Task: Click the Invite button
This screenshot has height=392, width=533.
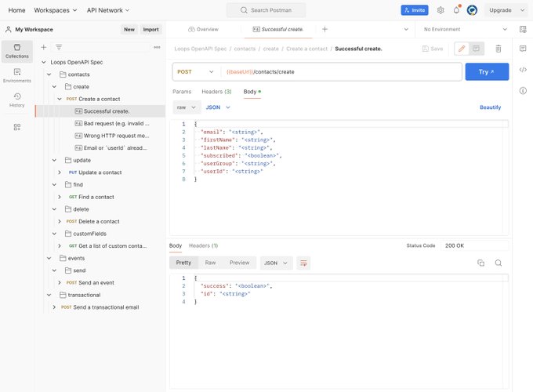Action: point(415,10)
